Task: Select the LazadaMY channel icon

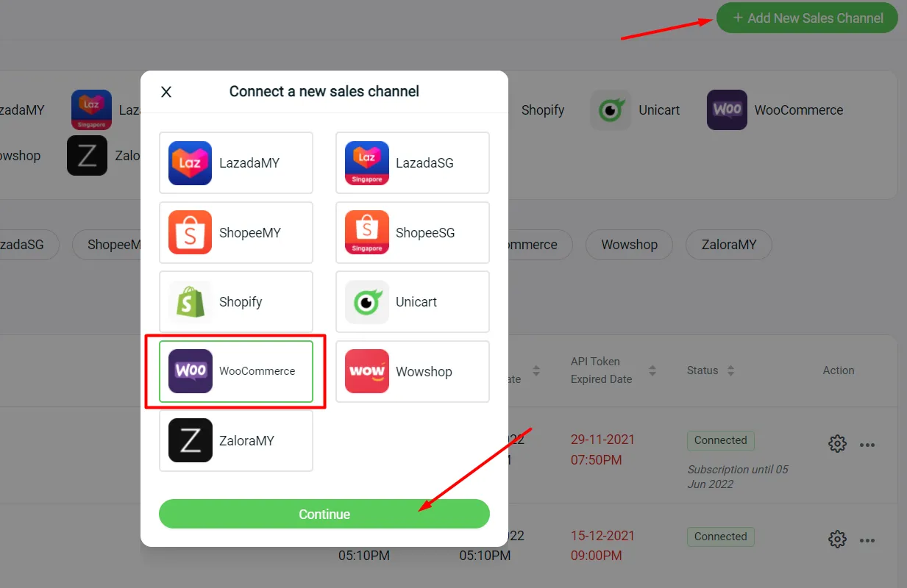Action: 191,163
